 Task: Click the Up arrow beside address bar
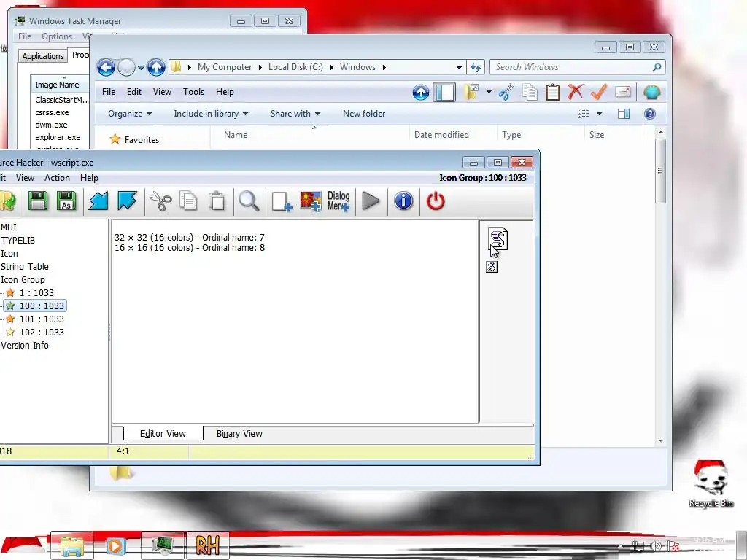point(156,67)
